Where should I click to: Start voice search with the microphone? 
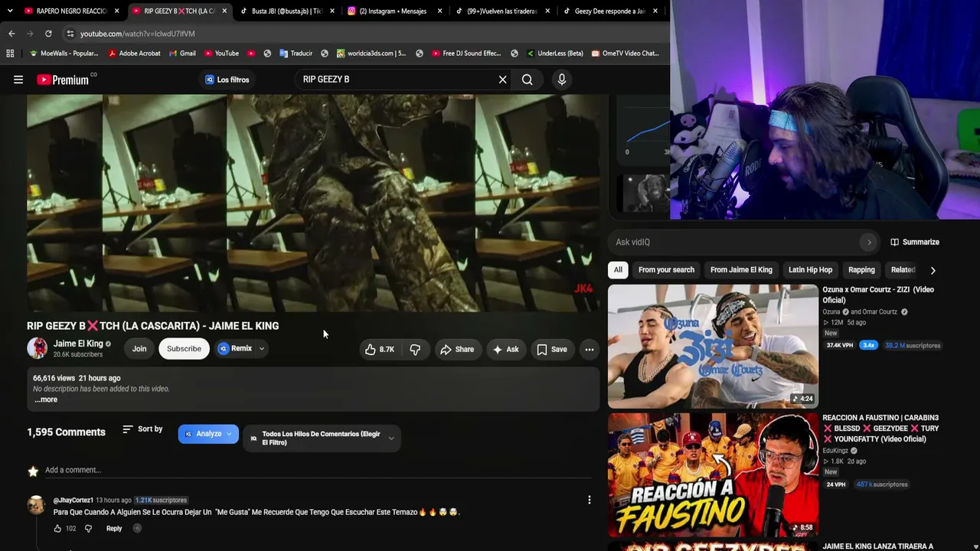pos(562,80)
